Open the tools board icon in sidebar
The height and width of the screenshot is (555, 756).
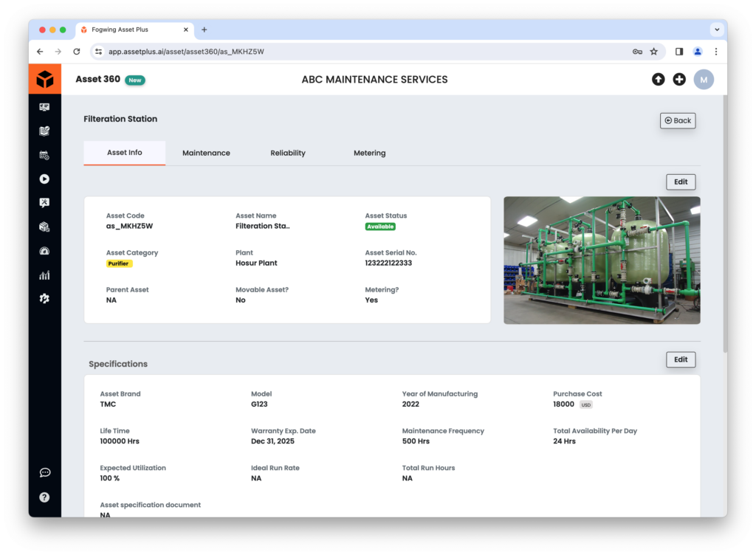pos(44,203)
